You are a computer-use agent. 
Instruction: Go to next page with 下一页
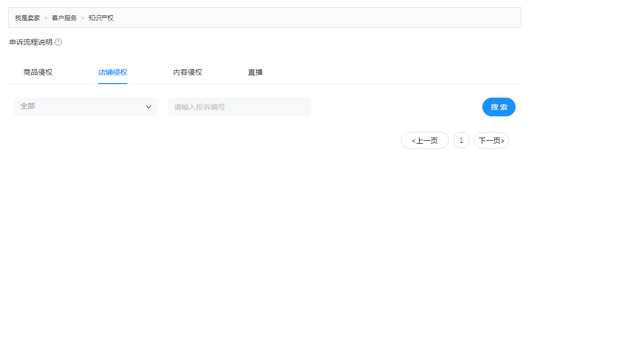click(492, 140)
